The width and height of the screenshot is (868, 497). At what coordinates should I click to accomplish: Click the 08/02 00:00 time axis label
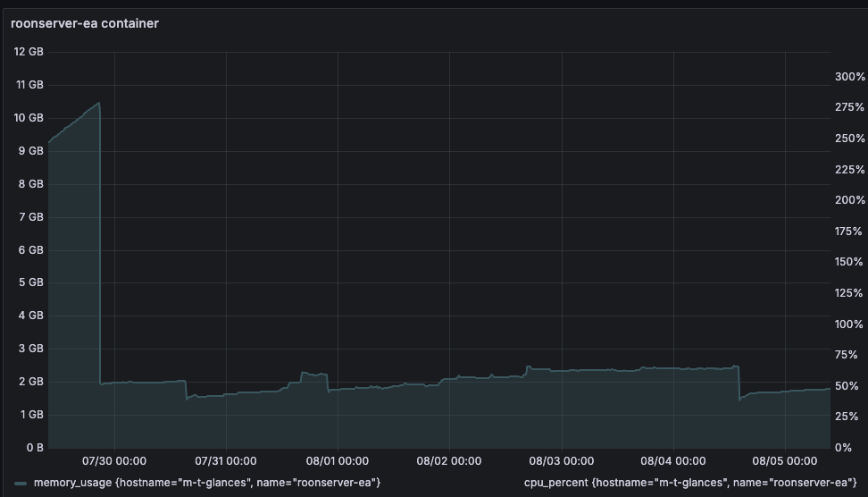pos(448,461)
